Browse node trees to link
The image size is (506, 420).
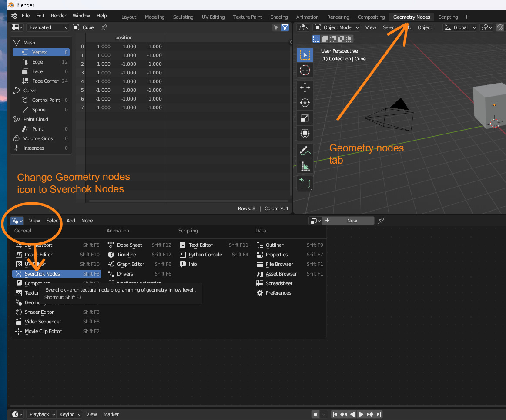[315, 221]
